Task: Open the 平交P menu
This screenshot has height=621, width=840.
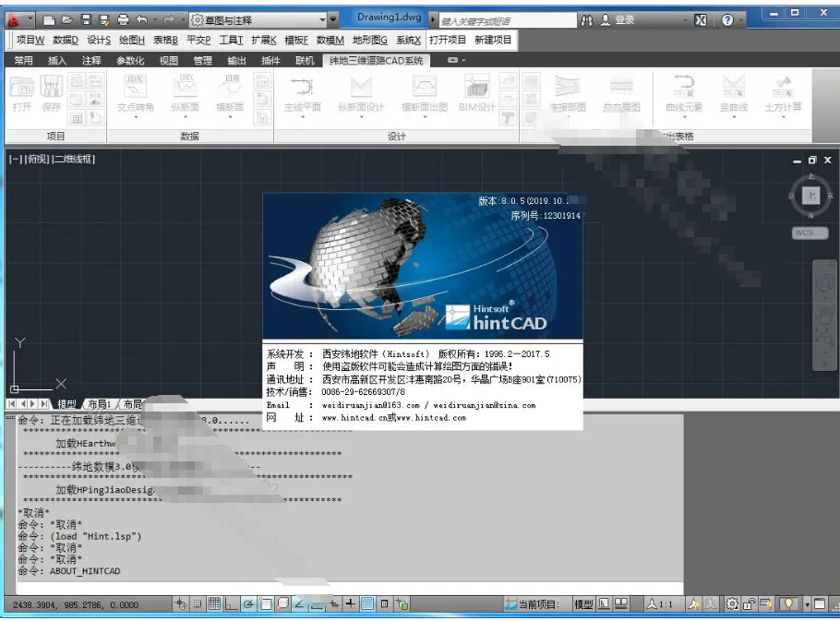Action: 198,41
